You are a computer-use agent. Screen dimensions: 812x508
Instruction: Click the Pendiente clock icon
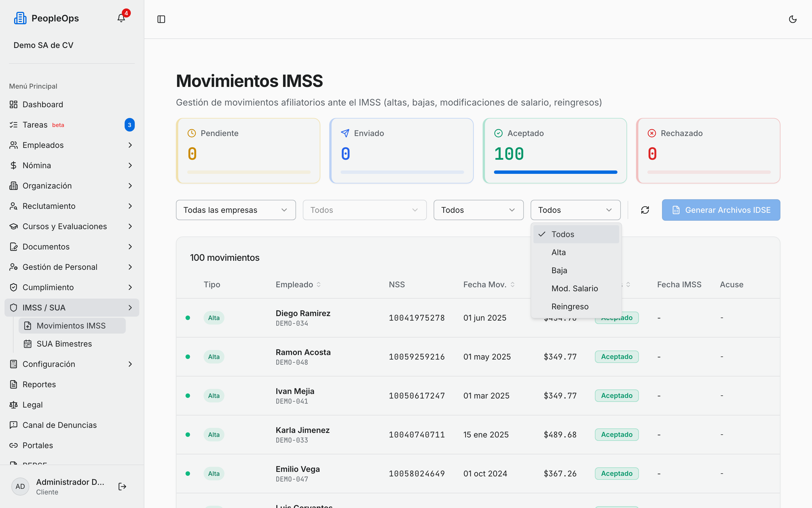click(192, 133)
